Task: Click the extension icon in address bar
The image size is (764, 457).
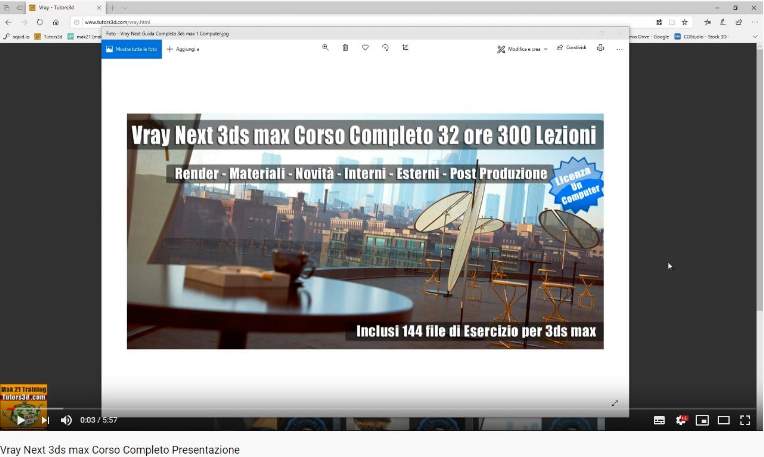Action: (659, 22)
